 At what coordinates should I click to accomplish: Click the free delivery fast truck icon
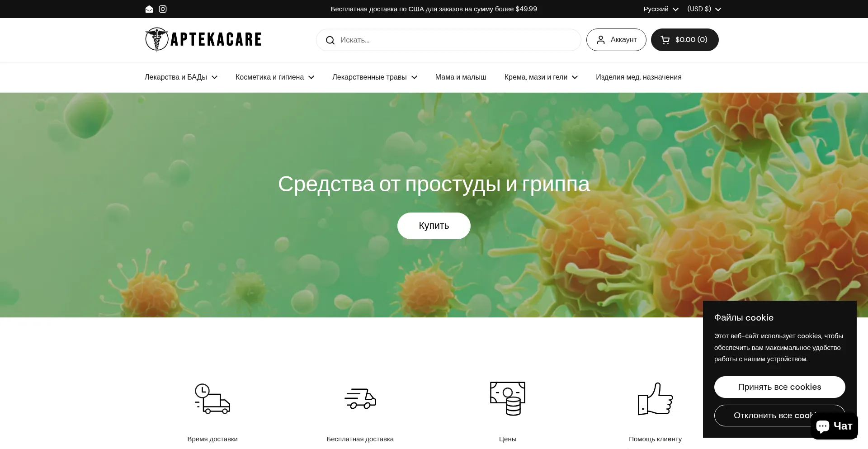click(360, 398)
